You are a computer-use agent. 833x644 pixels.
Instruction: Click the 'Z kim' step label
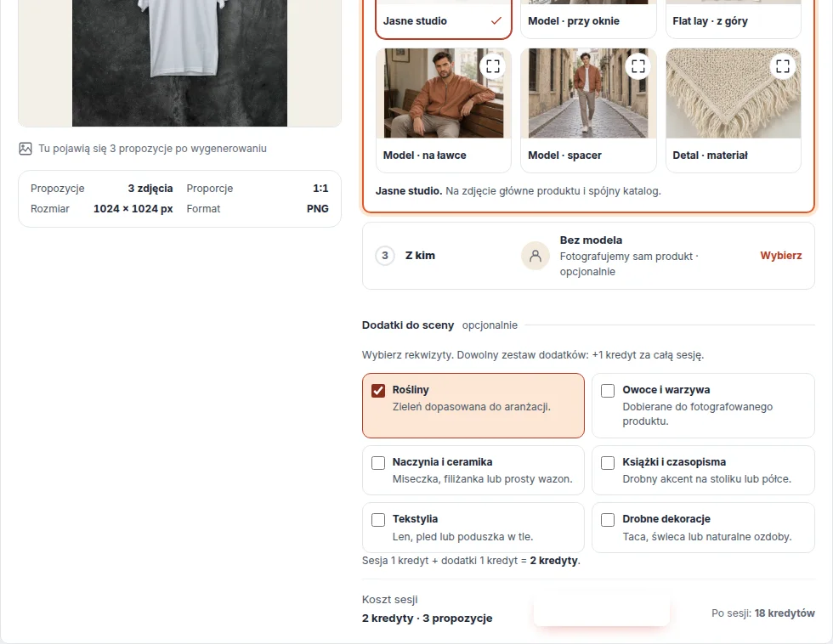click(x=420, y=256)
